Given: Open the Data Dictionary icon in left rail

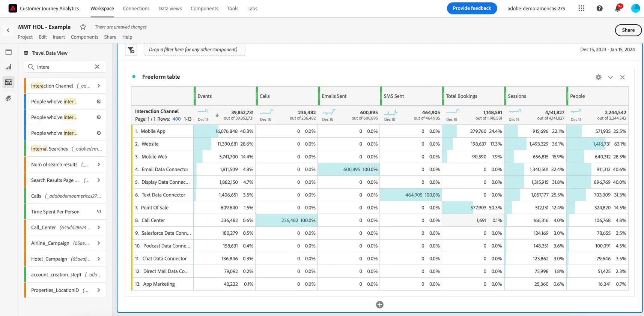Looking at the screenshot, I should pyautogui.click(x=9, y=98).
